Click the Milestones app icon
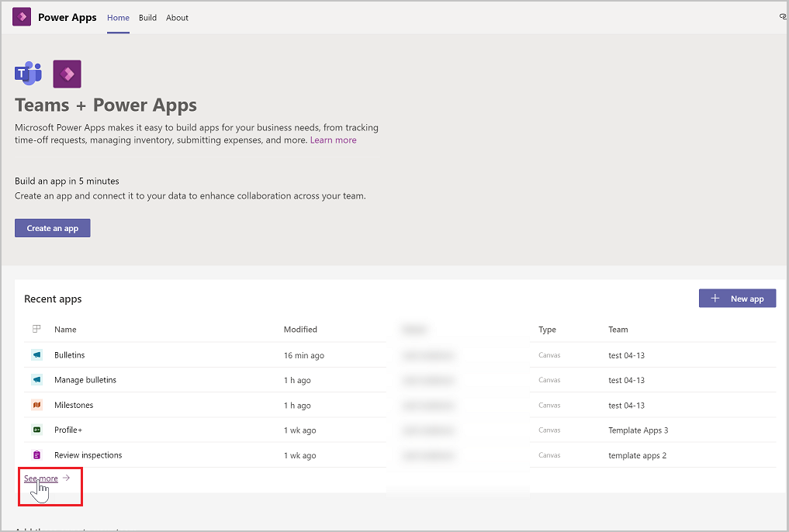This screenshot has height=532, width=789. click(36, 405)
